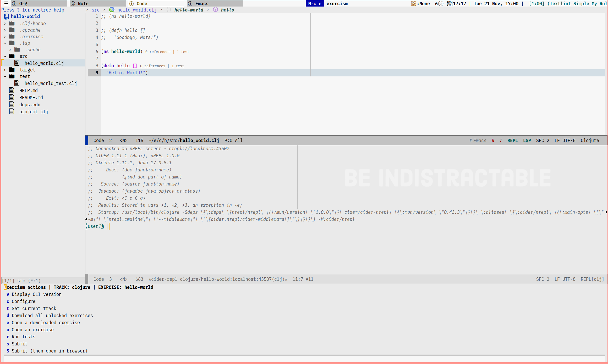Expand the .cache subfolder chevron
The width and height of the screenshot is (608, 364).
[x=10, y=50]
